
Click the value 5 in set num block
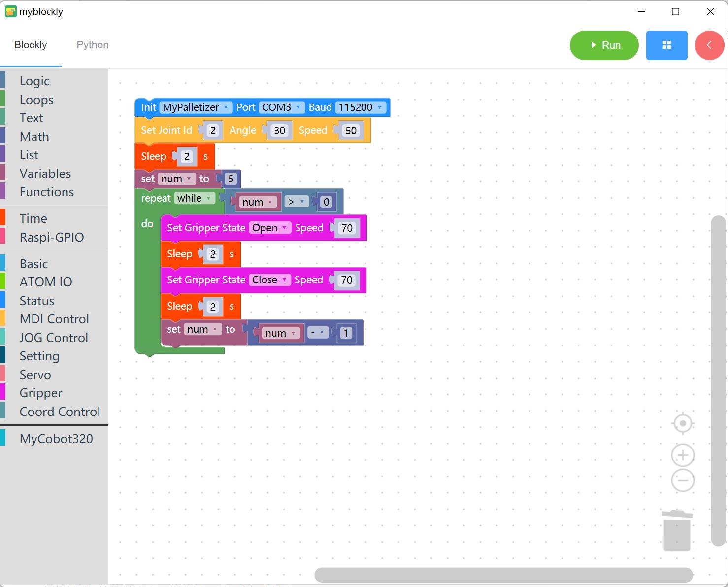pyautogui.click(x=231, y=179)
